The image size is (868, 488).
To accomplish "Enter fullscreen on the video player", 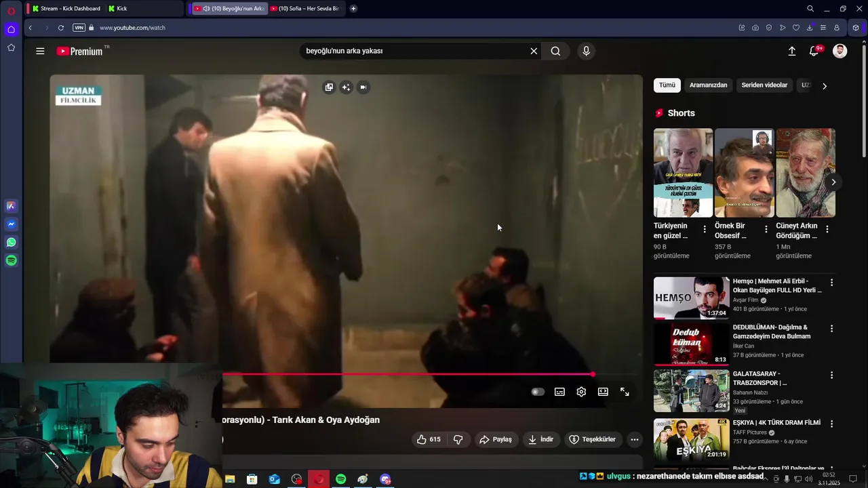I will [625, 392].
